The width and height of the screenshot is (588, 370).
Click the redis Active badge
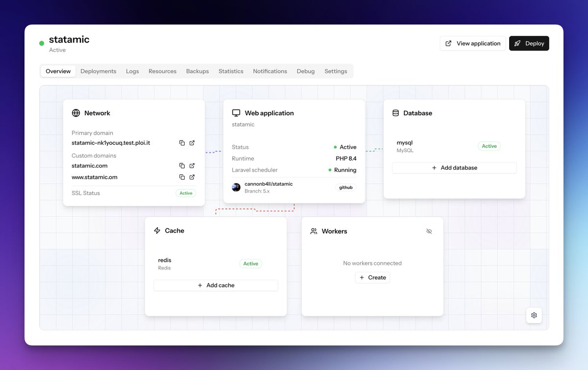click(x=251, y=264)
